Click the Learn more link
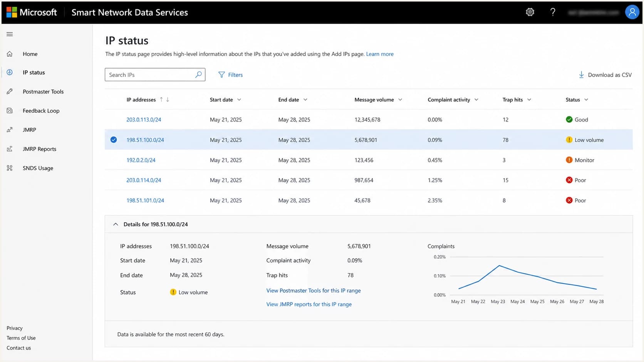This screenshot has width=644, height=362. tap(380, 54)
